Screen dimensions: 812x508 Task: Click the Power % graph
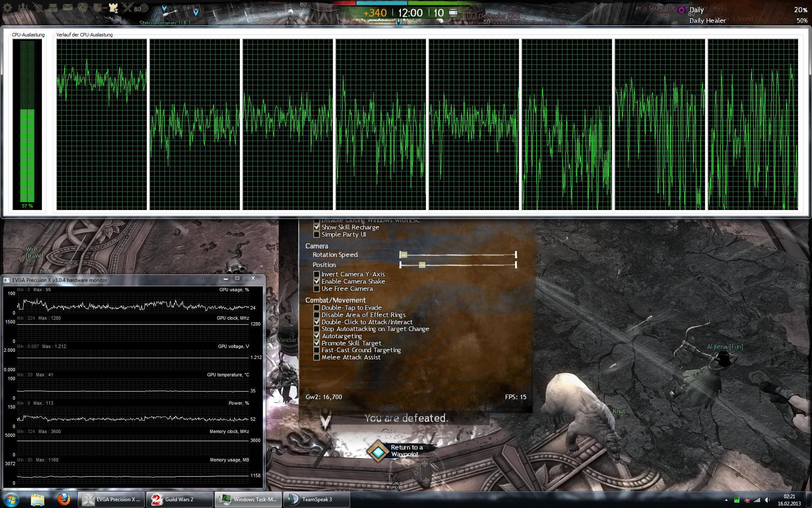coord(133,417)
